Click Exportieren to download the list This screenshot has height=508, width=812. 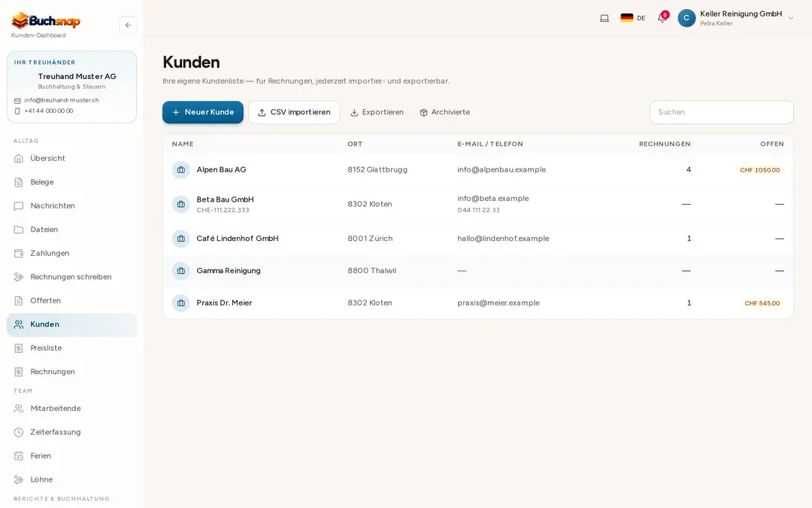(x=377, y=112)
